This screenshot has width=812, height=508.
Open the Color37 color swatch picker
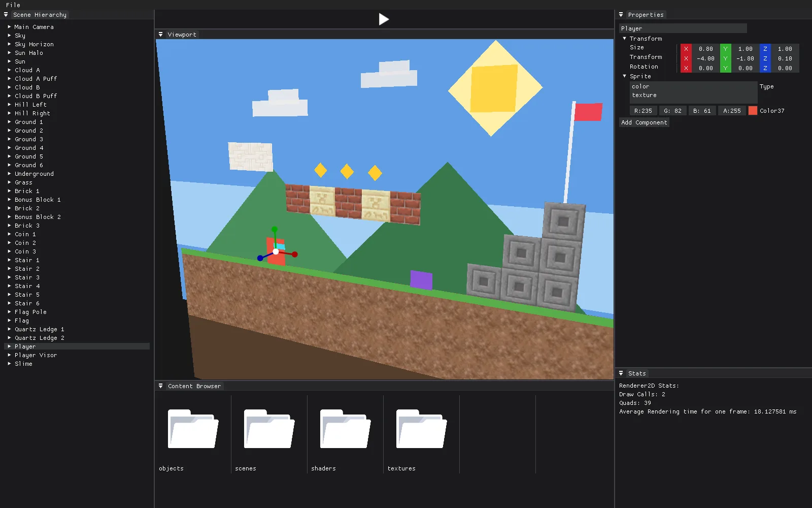coord(753,111)
